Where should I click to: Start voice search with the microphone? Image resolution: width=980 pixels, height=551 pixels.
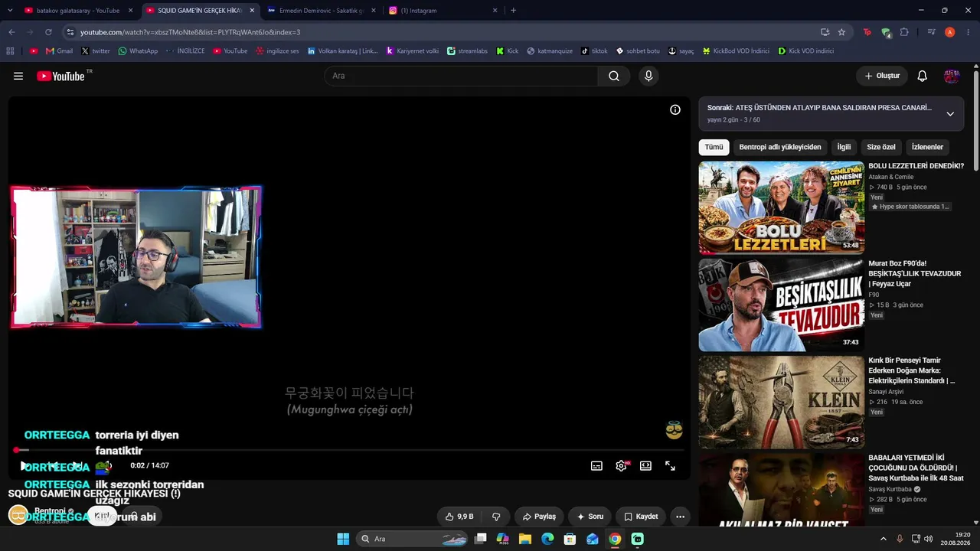point(648,76)
